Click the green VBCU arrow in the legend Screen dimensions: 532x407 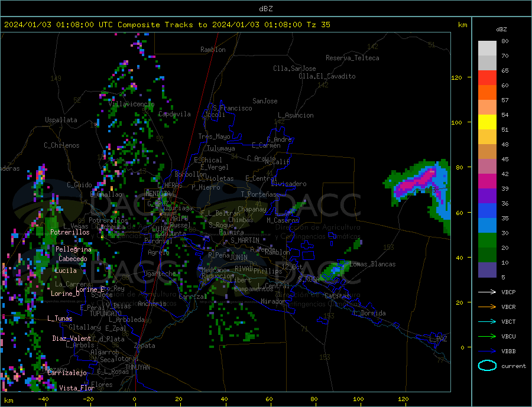click(487, 337)
